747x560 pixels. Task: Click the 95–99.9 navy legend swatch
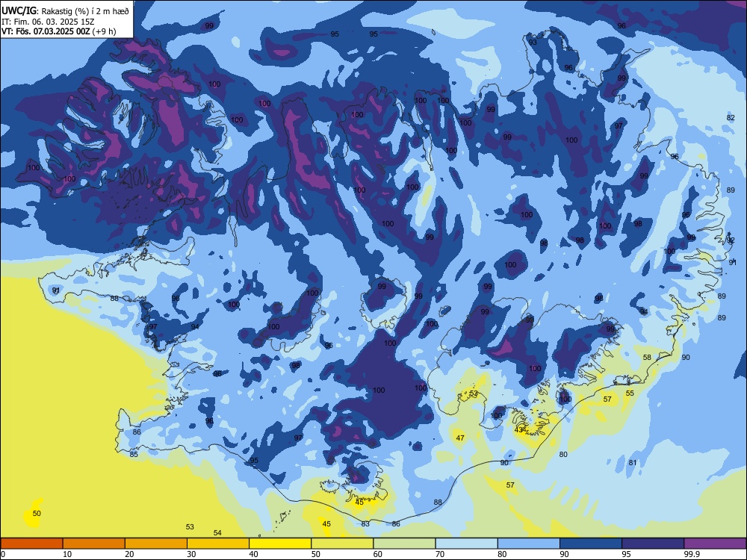click(653, 544)
